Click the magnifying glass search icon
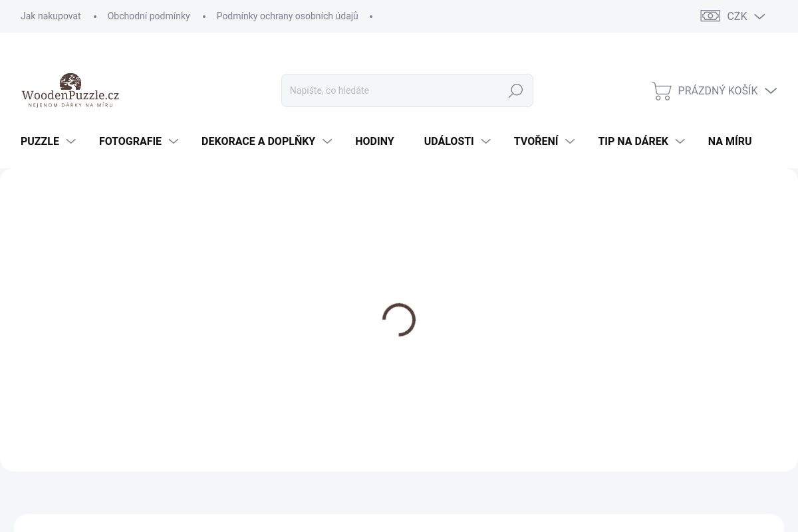Image resolution: width=798 pixels, height=532 pixels. pos(515,90)
